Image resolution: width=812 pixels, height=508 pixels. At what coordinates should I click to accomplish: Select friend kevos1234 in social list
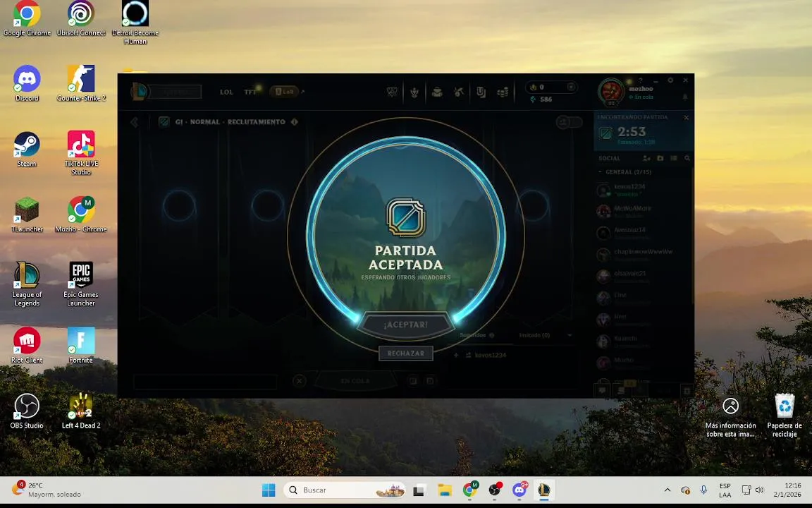click(642, 190)
